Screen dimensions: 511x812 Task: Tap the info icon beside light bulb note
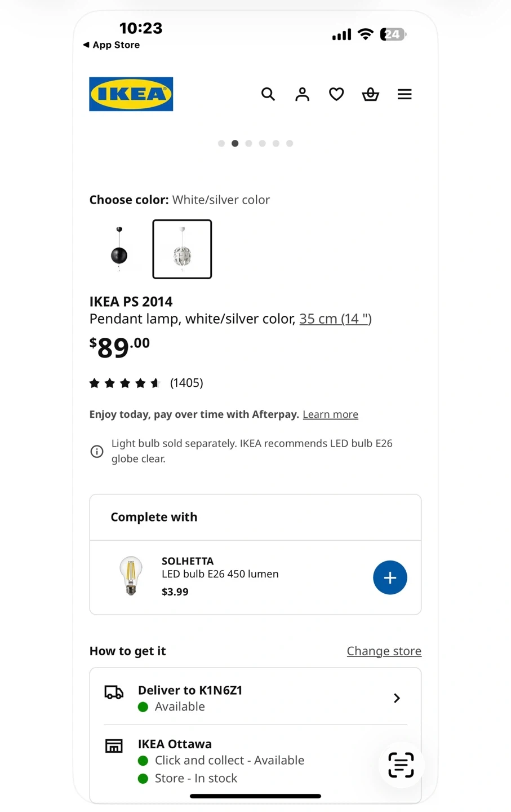tap(97, 452)
